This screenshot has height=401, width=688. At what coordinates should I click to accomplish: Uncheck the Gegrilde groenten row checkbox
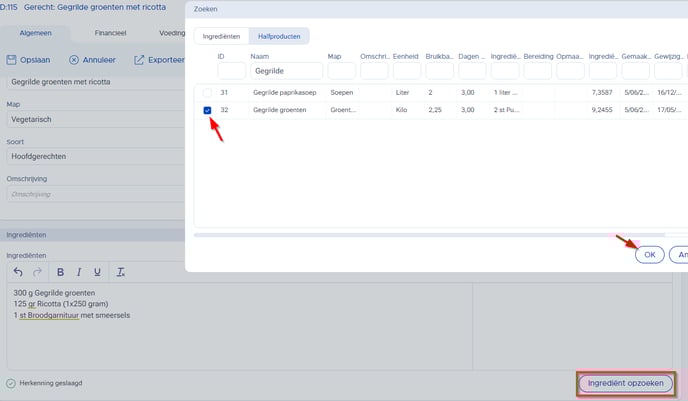pyautogui.click(x=208, y=110)
